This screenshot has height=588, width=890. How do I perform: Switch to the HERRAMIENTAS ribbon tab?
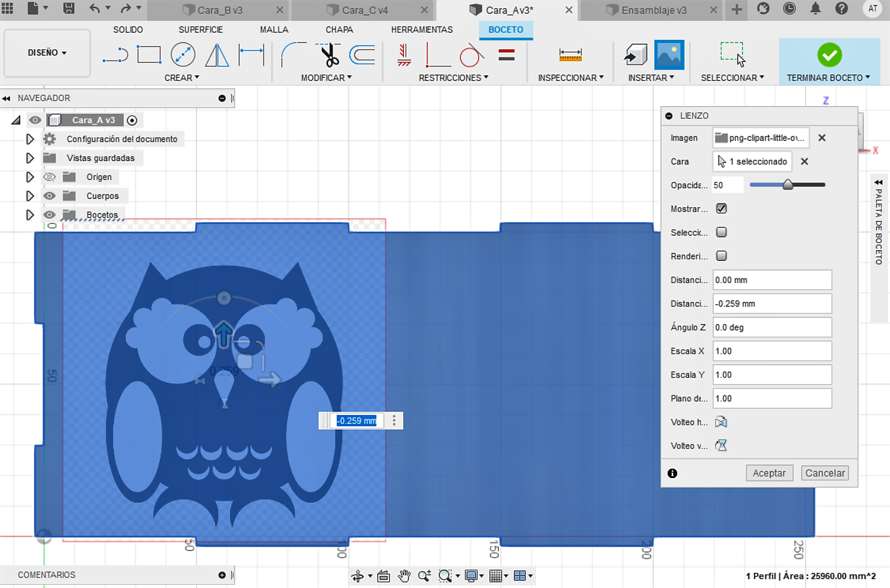pos(422,30)
